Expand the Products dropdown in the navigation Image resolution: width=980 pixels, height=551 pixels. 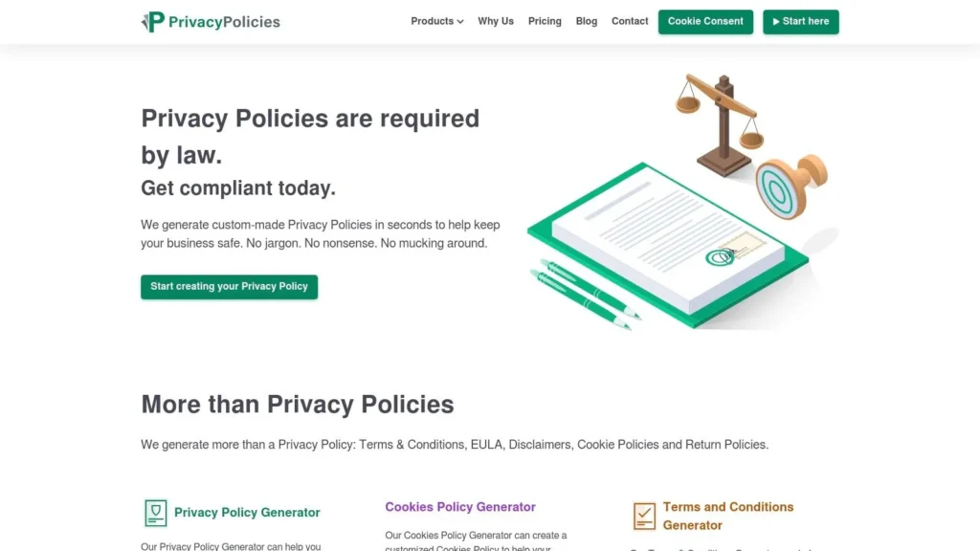(x=435, y=21)
